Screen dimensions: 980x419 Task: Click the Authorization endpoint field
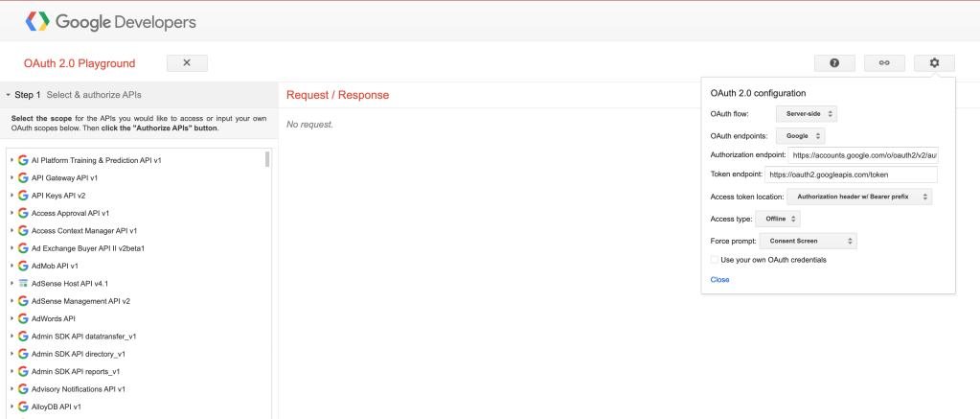[x=863, y=154]
